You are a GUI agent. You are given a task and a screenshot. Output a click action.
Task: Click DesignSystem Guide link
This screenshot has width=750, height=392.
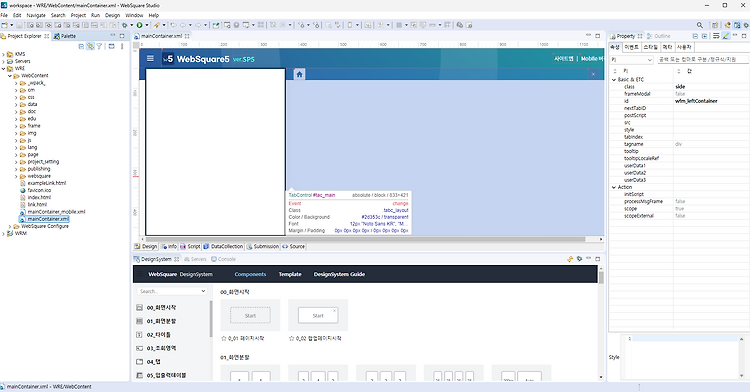[339, 274]
